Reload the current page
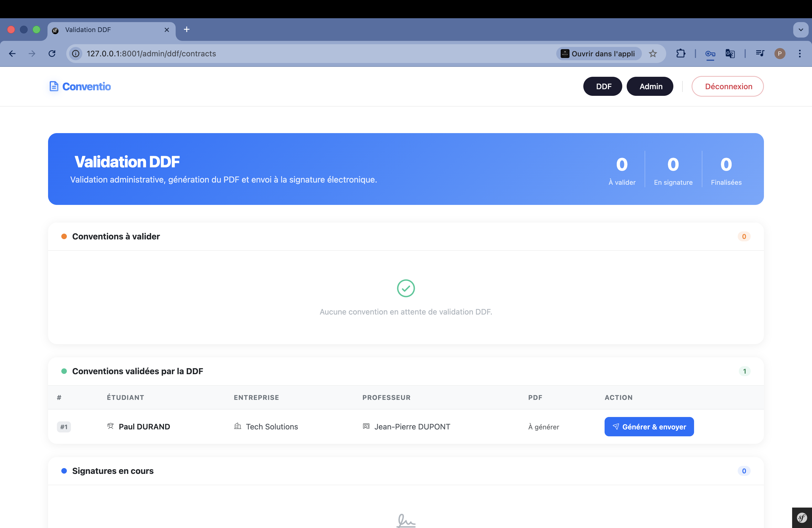 pos(52,54)
